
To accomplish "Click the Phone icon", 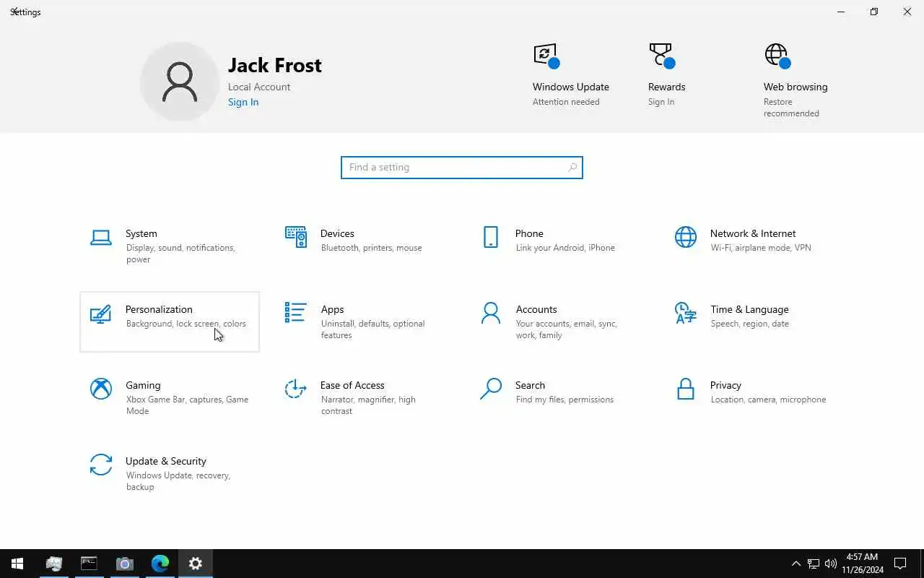I will click(x=491, y=237).
